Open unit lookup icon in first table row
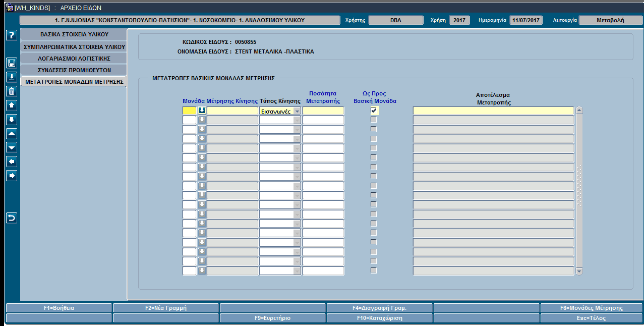The height and width of the screenshot is (326, 644). pos(202,111)
